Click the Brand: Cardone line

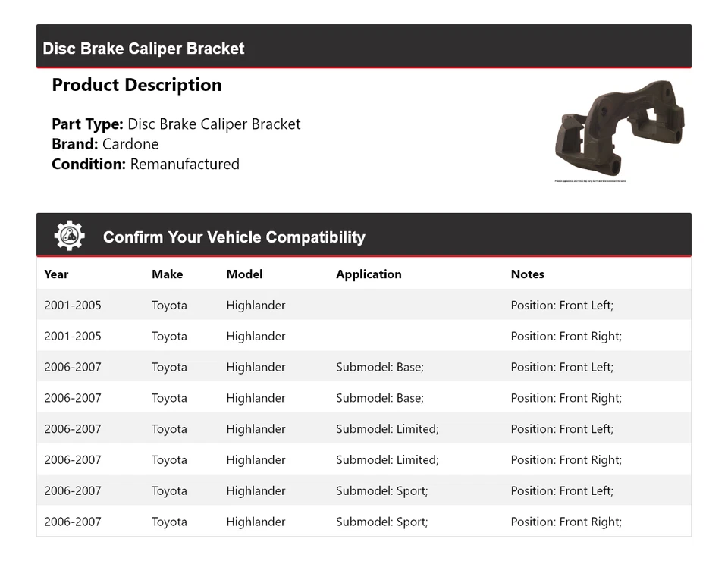(x=105, y=144)
